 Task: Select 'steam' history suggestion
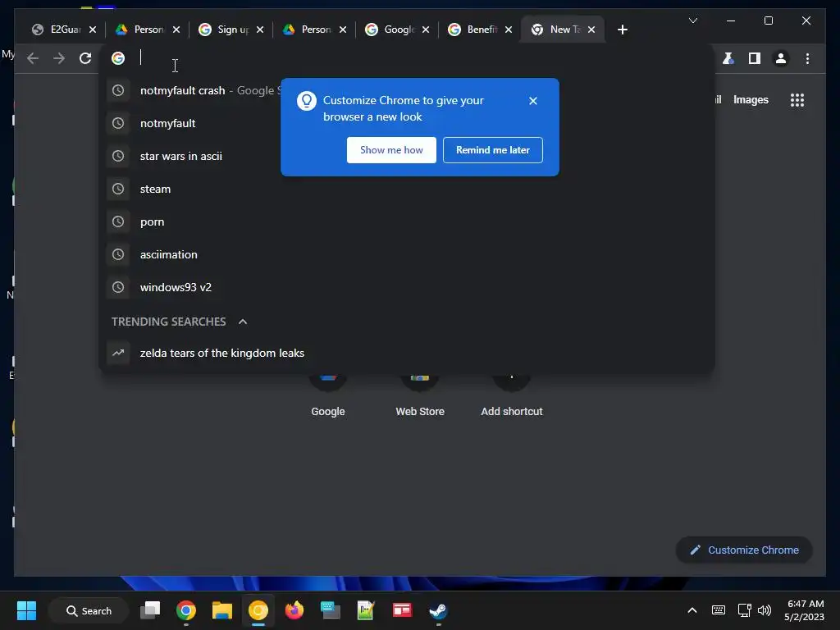tap(407, 189)
